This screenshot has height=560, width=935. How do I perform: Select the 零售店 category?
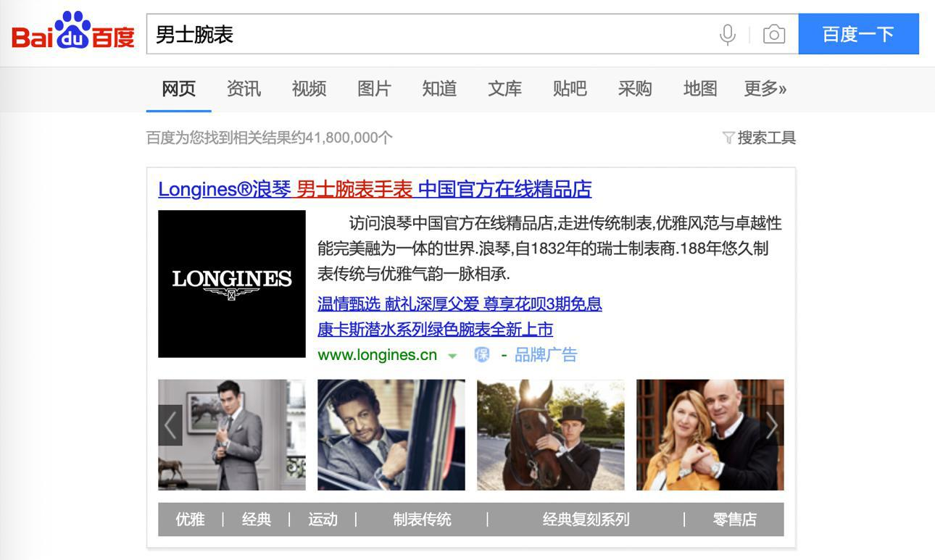[734, 519]
